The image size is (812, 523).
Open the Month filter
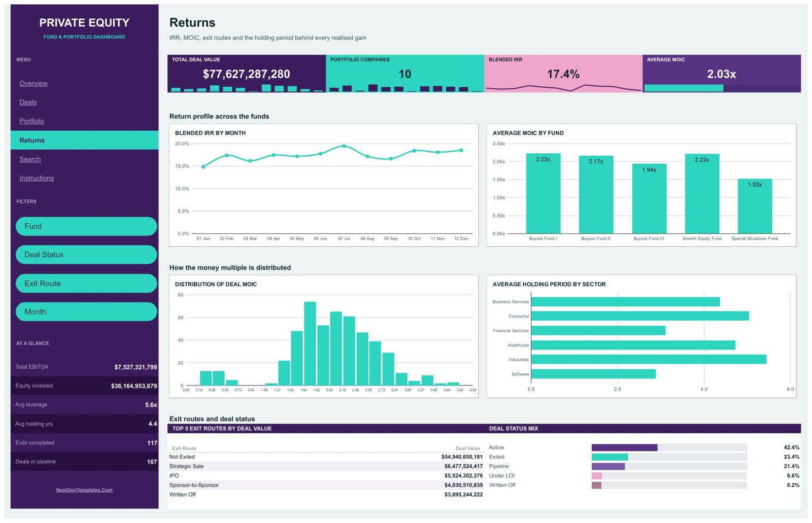[86, 312]
